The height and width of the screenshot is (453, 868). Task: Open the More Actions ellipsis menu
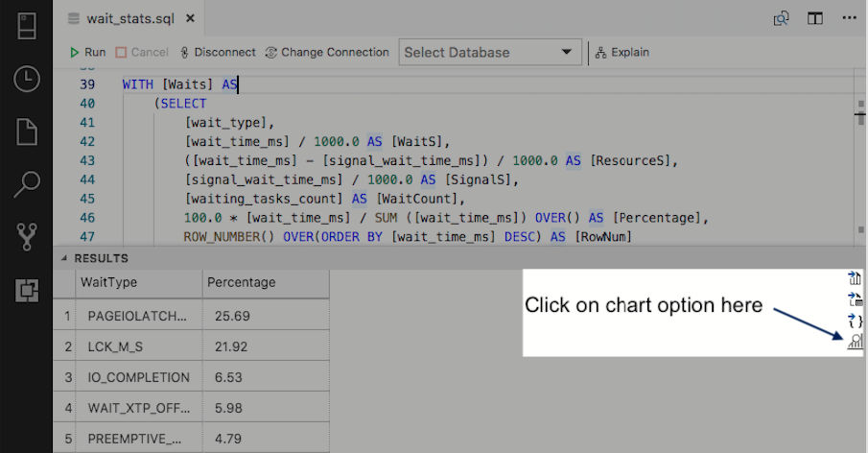pyautogui.click(x=849, y=18)
